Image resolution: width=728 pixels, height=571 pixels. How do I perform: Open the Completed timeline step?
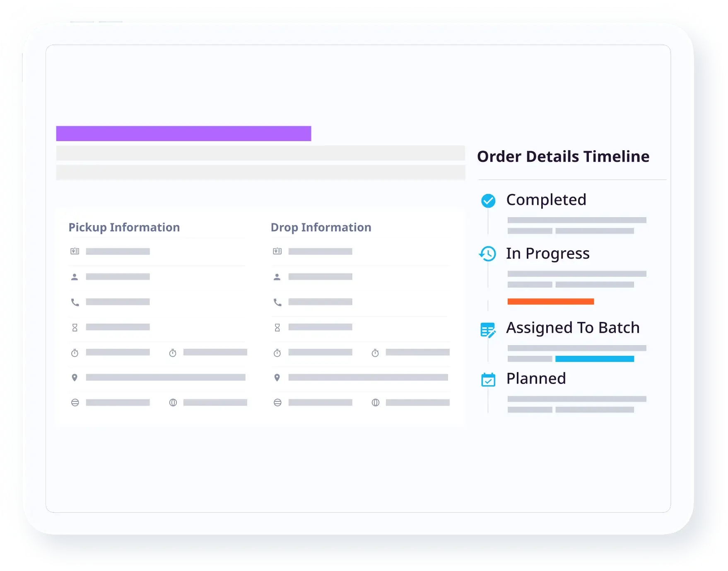coord(546,200)
